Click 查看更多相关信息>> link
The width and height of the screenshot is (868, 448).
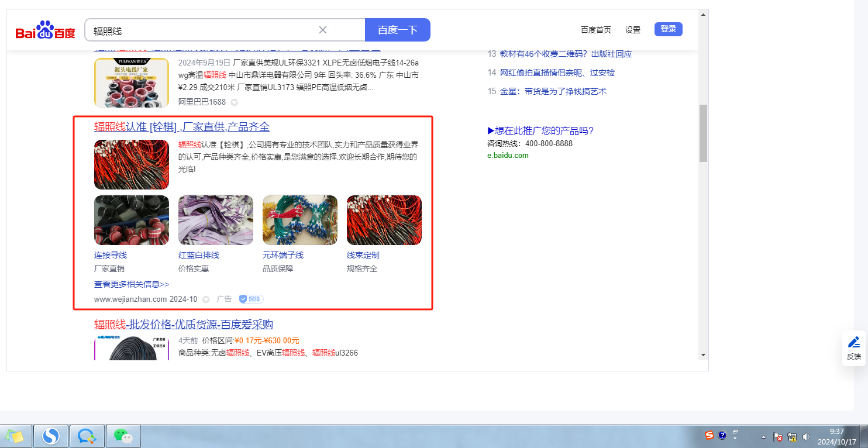click(132, 284)
